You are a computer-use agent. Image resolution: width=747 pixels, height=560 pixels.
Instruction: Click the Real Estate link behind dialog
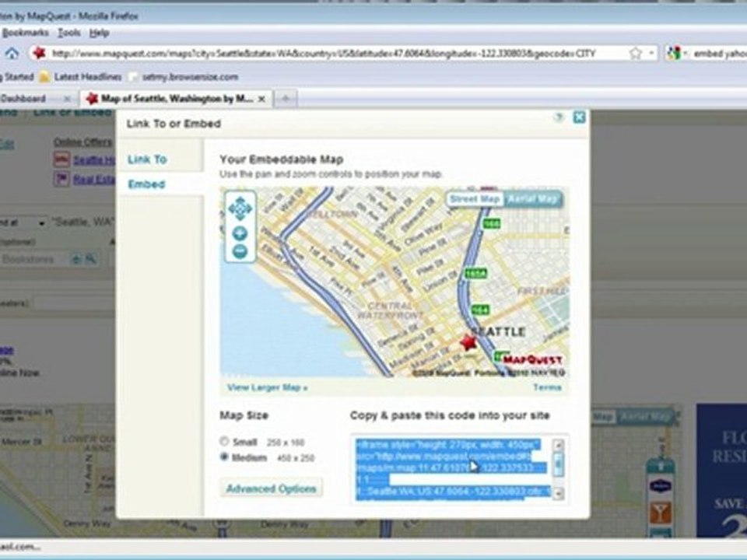(94, 180)
